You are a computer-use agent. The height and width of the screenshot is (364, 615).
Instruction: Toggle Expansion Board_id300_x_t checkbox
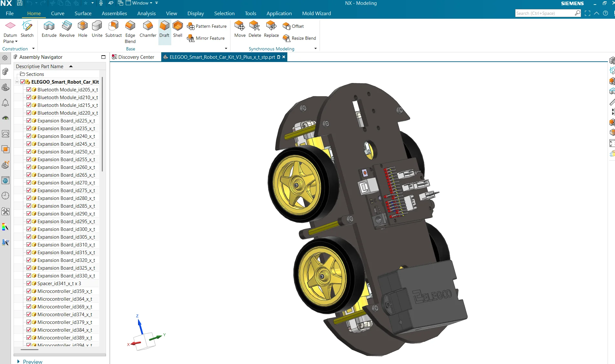coord(29,229)
